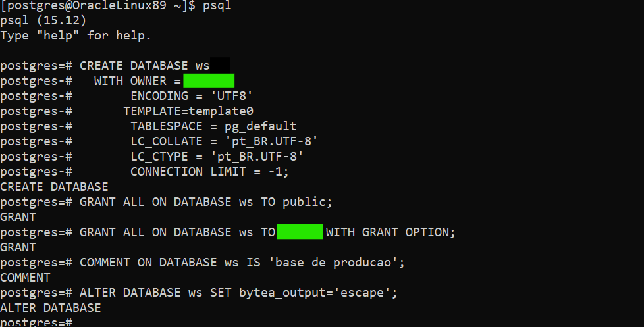Click the 'psql (15.12)' version text
The width and height of the screenshot is (644, 327).
[43, 20]
